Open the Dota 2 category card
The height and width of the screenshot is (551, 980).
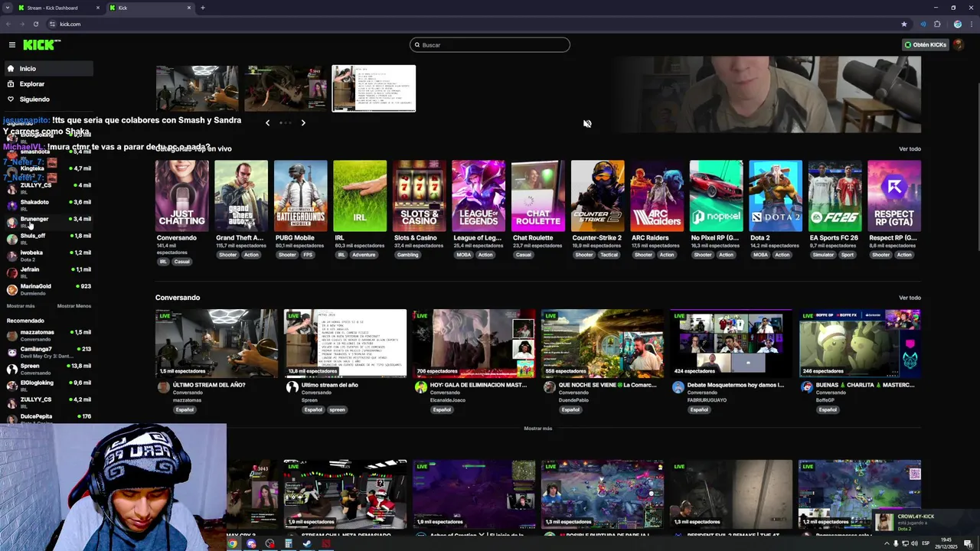pos(775,196)
